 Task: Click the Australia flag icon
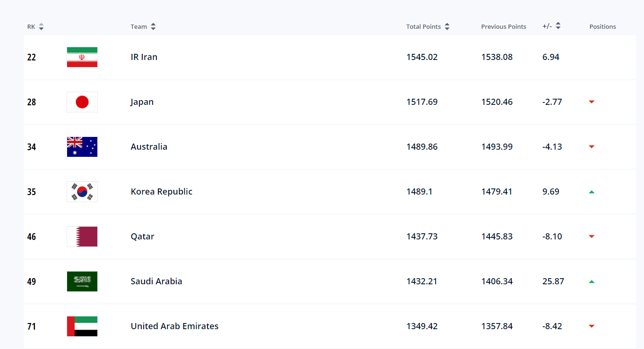tap(82, 147)
